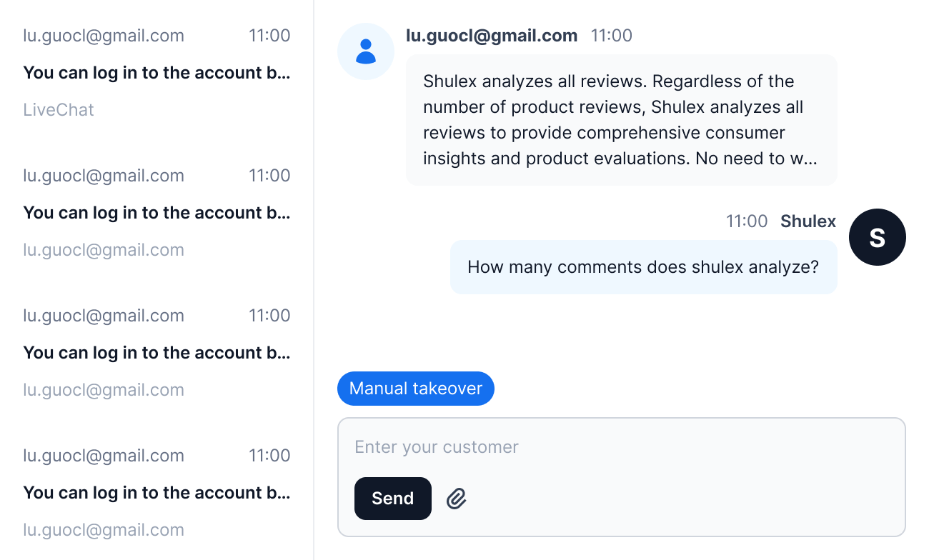Image resolution: width=929 pixels, height=560 pixels.
Task: Click the Shulex S avatar
Action: [x=877, y=237]
